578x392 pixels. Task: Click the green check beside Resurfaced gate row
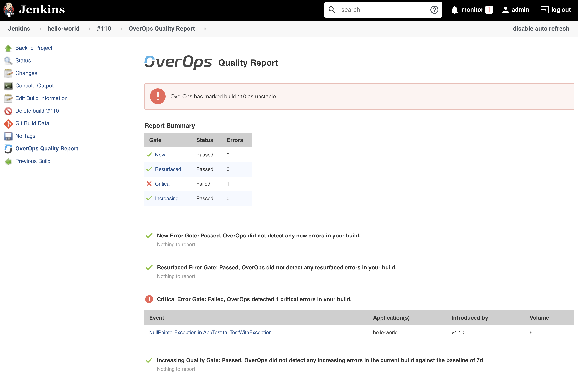pos(149,169)
